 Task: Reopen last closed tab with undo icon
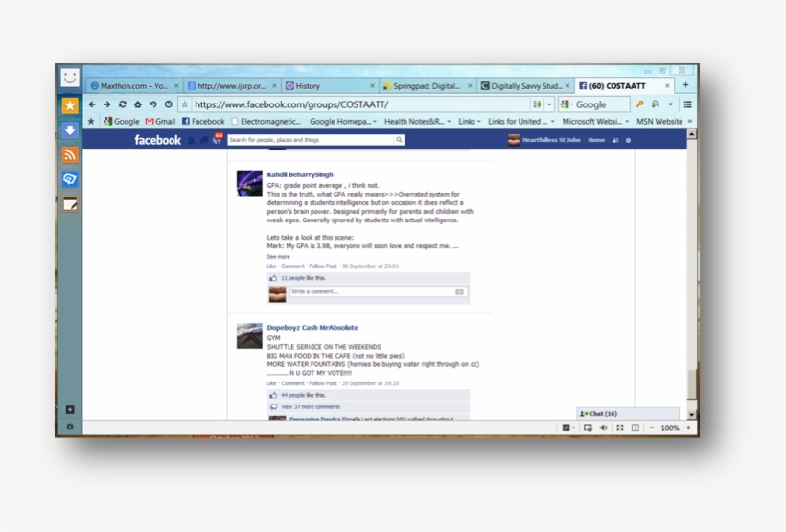coord(153,104)
